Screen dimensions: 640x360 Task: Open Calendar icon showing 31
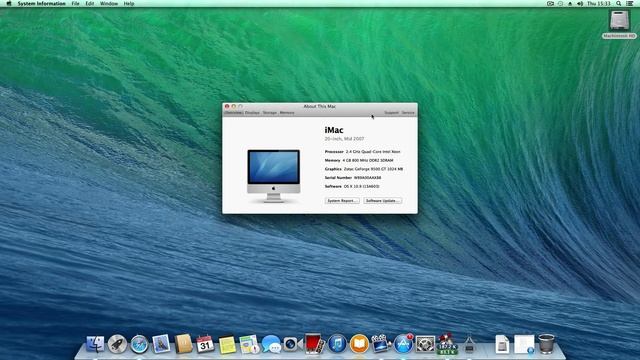(205, 344)
